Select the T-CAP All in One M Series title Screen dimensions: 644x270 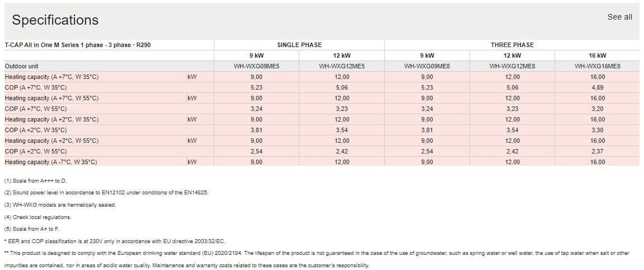(77, 45)
